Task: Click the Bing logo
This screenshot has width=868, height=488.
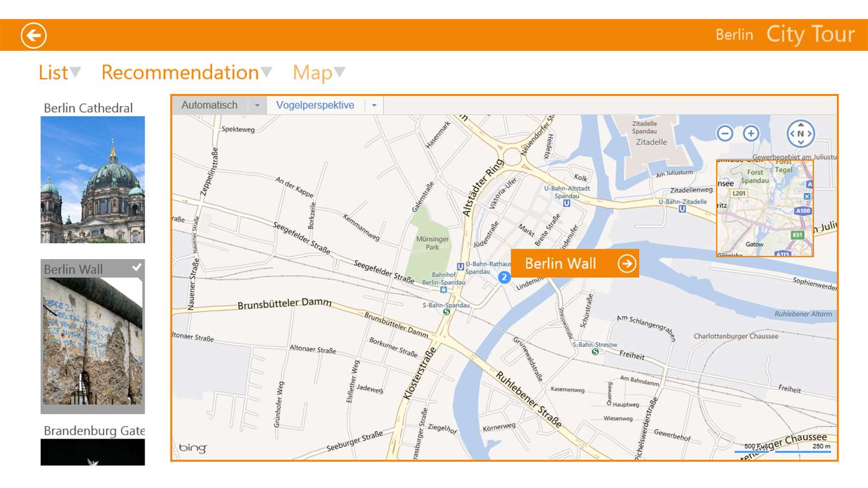Action: click(192, 448)
